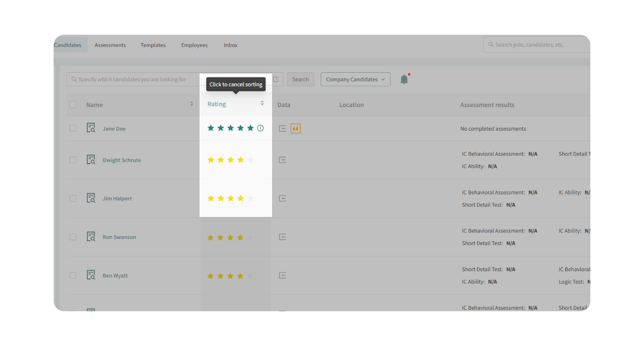Open the Dwight Schrute candidate link

[122, 160]
